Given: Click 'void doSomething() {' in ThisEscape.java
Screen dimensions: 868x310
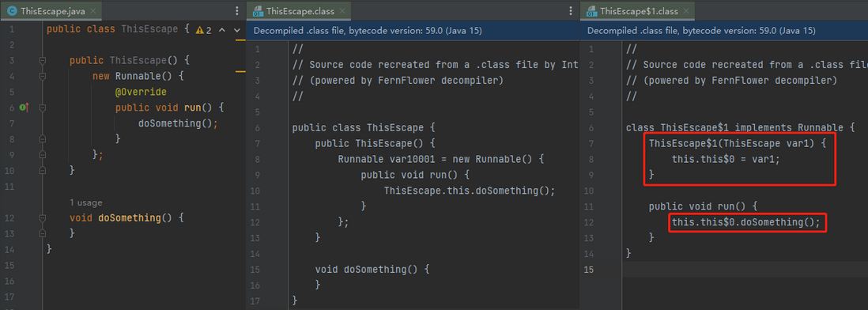Looking at the screenshot, I should pyautogui.click(x=126, y=218).
